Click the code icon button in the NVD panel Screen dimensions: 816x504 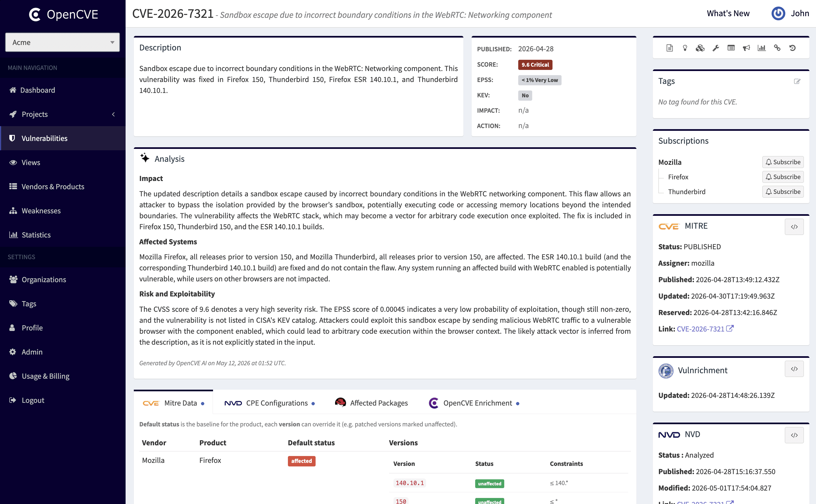(794, 435)
